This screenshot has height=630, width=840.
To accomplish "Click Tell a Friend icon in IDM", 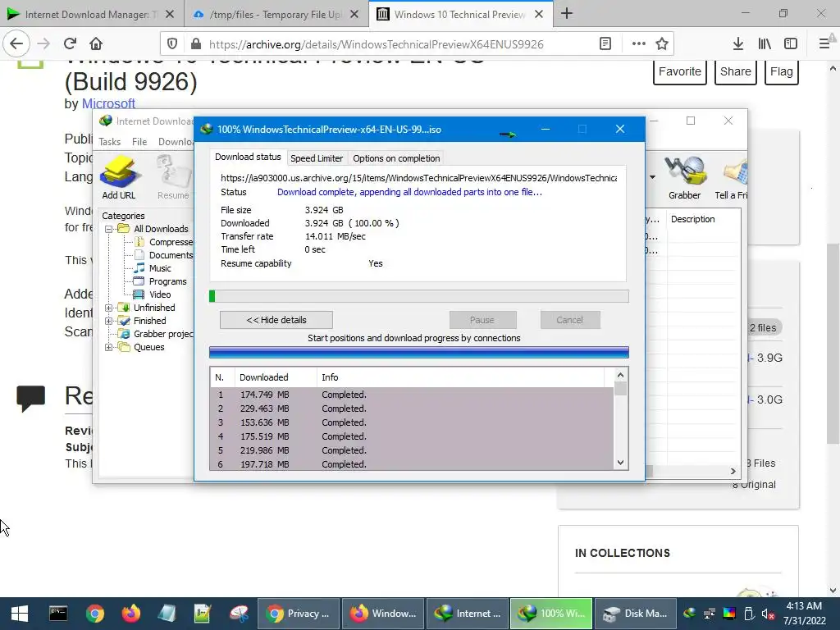I will 731,177.
